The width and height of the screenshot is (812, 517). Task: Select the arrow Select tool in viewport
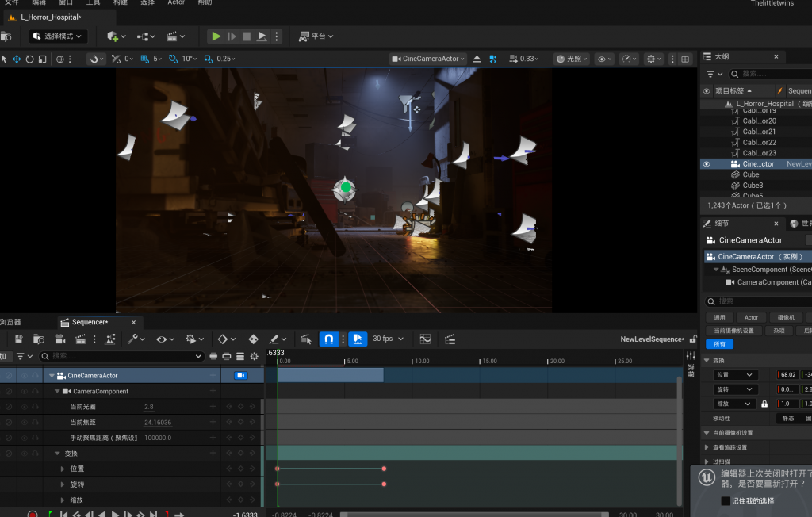click(4, 59)
